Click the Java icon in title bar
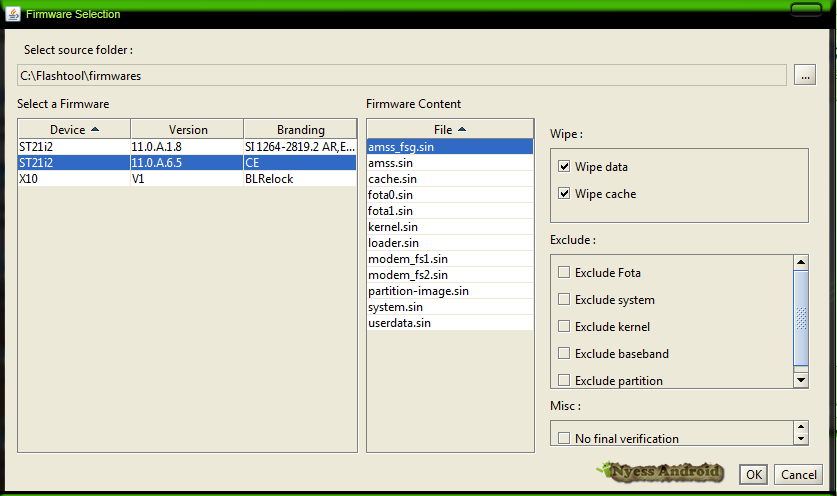Screen dimensions: 837x496 coord(13,13)
